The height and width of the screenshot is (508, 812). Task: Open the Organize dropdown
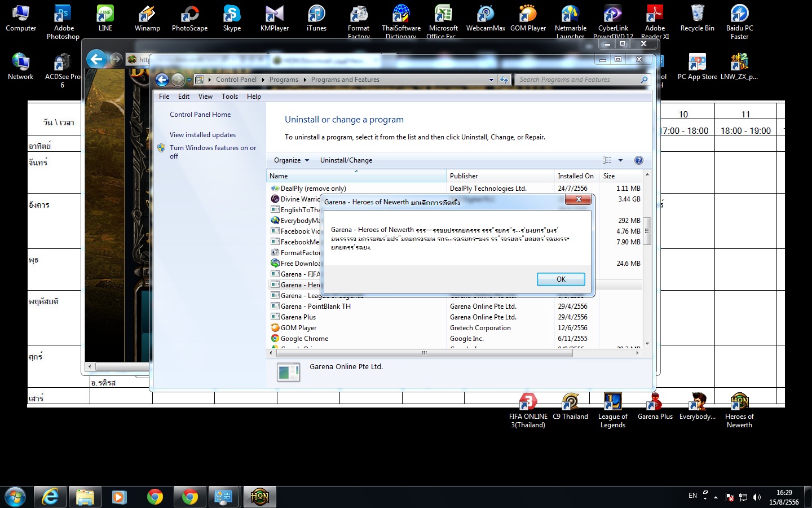[x=292, y=160]
